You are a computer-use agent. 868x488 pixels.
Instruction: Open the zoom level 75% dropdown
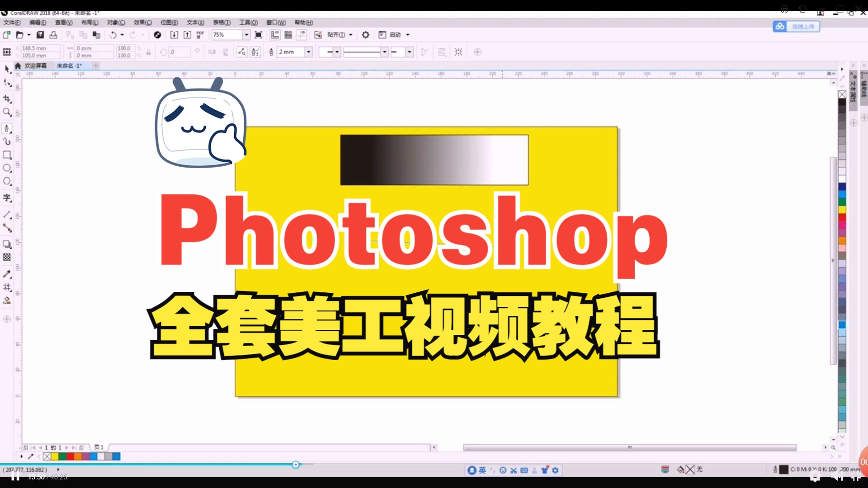(246, 35)
